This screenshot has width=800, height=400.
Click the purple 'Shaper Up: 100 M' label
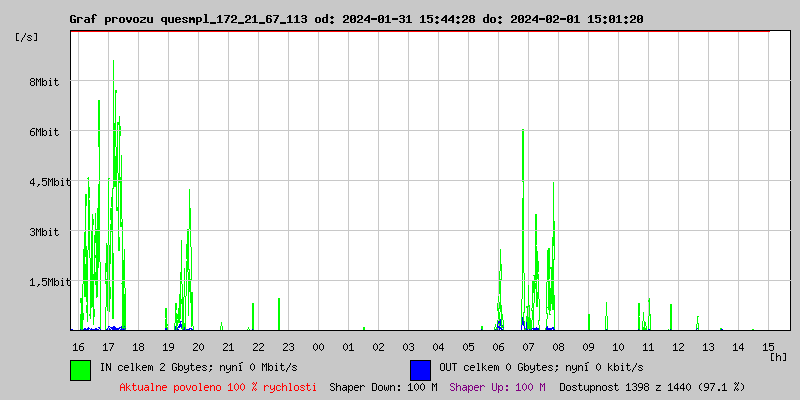[x=497, y=386]
